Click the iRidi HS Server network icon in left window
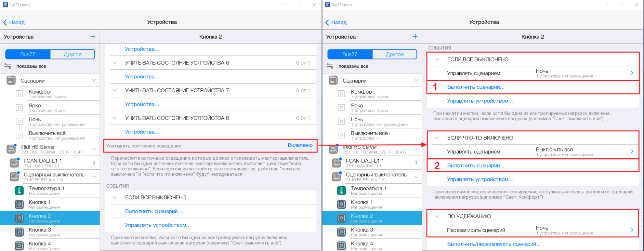Image resolution: width=644 pixels, height=251 pixels. [11, 149]
